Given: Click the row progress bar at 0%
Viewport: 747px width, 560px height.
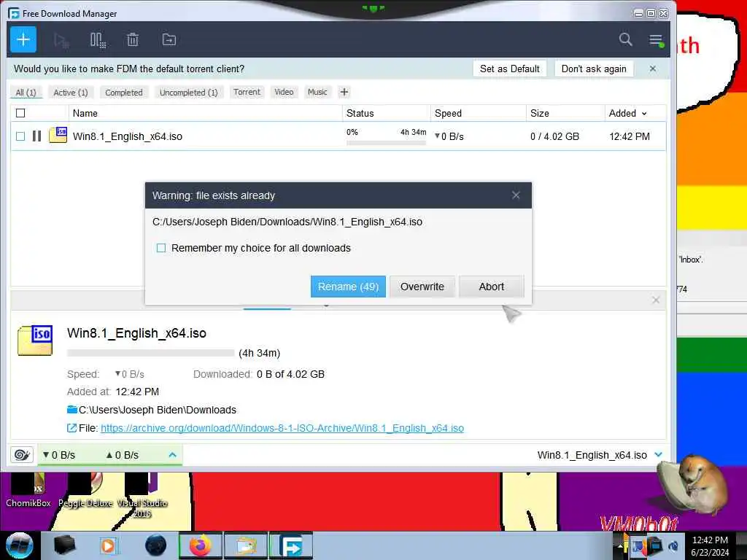Looking at the screenshot, I should coord(387,142).
